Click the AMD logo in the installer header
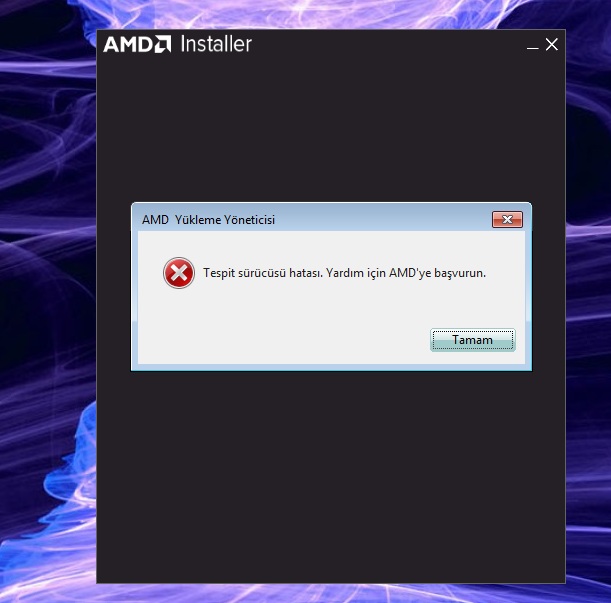The image size is (611, 603). coord(137,44)
